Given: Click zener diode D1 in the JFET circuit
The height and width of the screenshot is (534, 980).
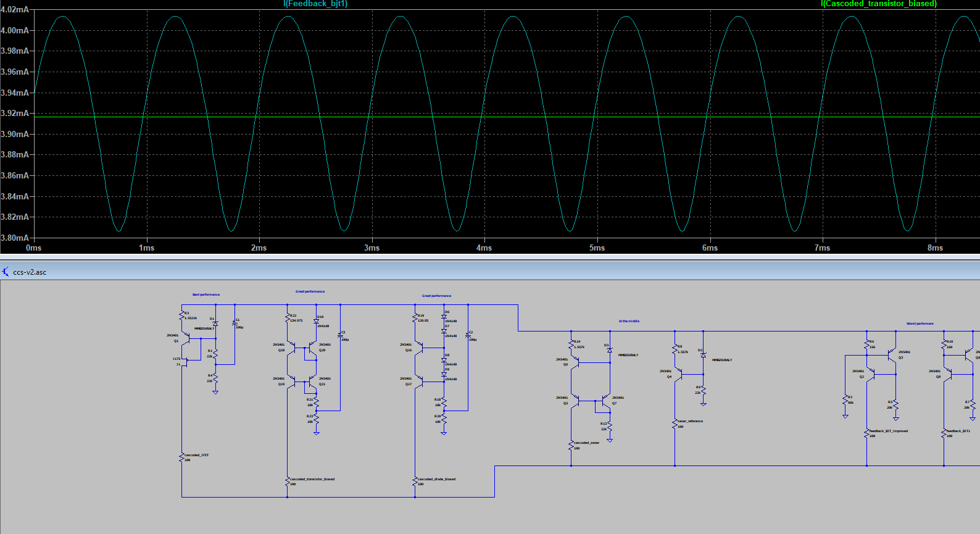Looking at the screenshot, I should pos(215,323).
